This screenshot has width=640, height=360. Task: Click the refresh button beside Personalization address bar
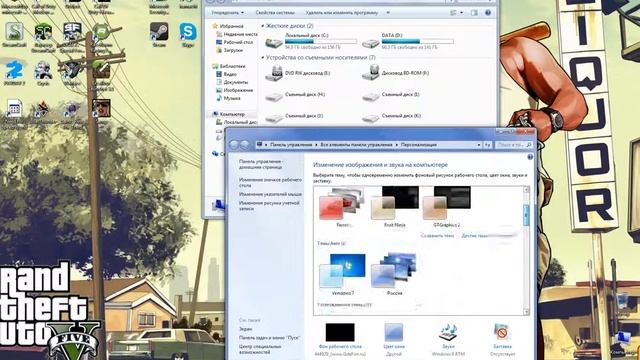click(488, 145)
